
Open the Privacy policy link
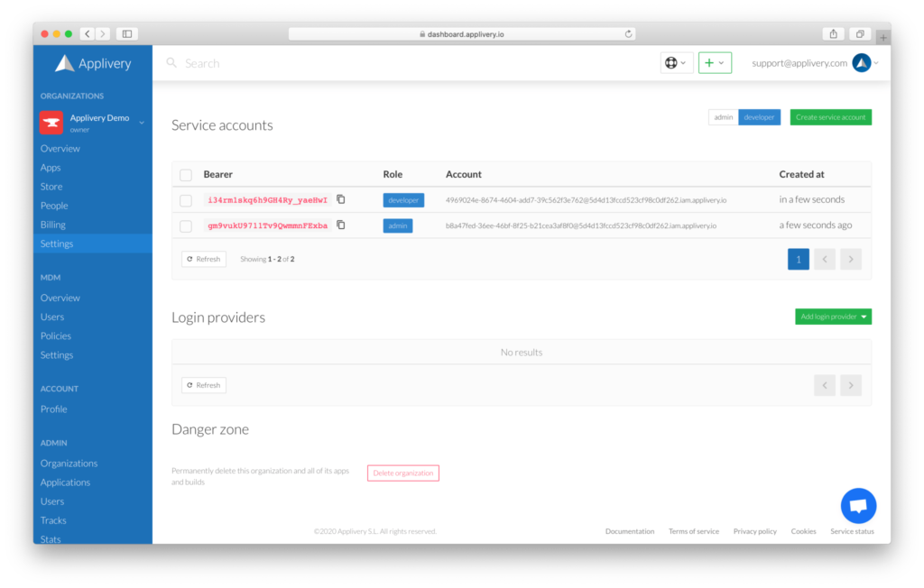(x=755, y=531)
